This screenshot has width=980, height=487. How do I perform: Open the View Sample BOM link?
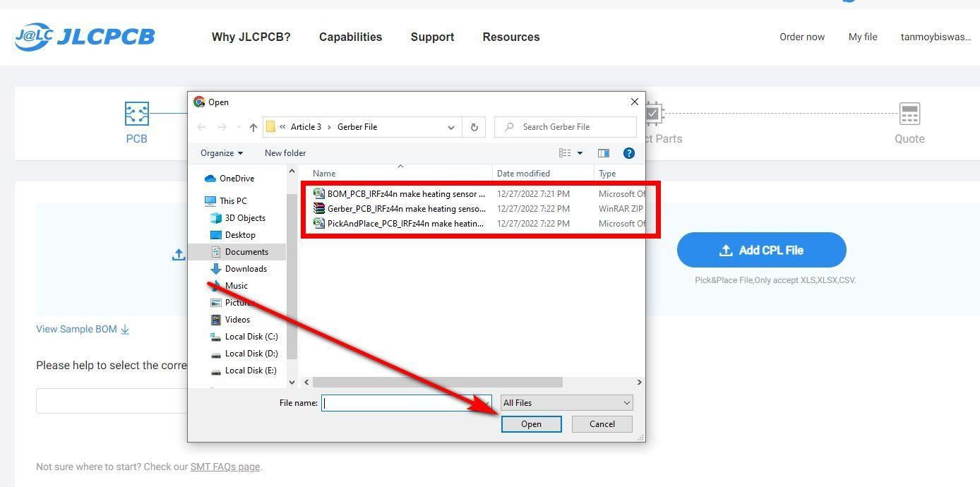point(83,329)
